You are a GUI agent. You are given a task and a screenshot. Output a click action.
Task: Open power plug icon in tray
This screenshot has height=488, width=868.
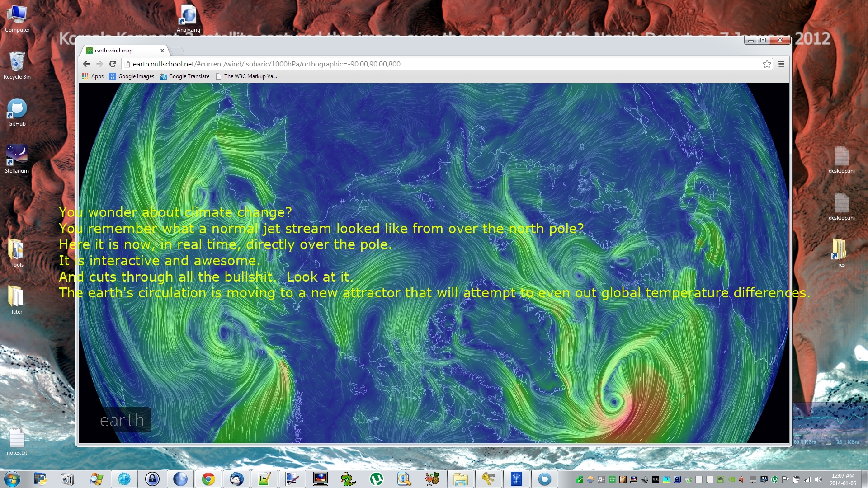coord(797,479)
